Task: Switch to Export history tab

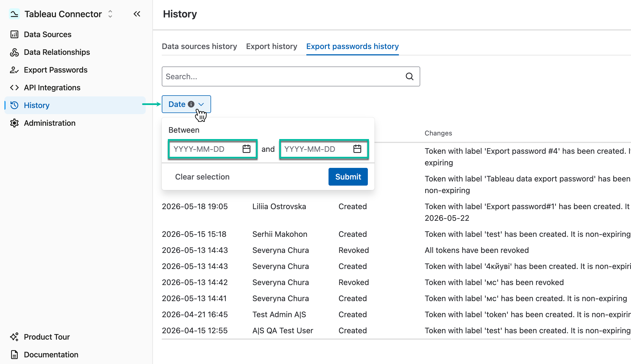Action: tap(272, 46)
